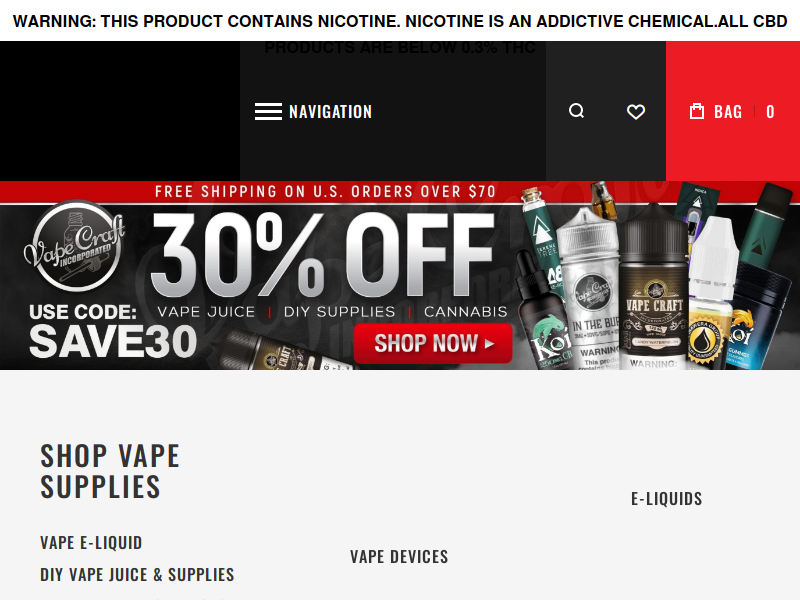The height and width of the screenshot is (600, 800).
Task: Click the CANNABIS label in banner
Action: click(465, 311)
